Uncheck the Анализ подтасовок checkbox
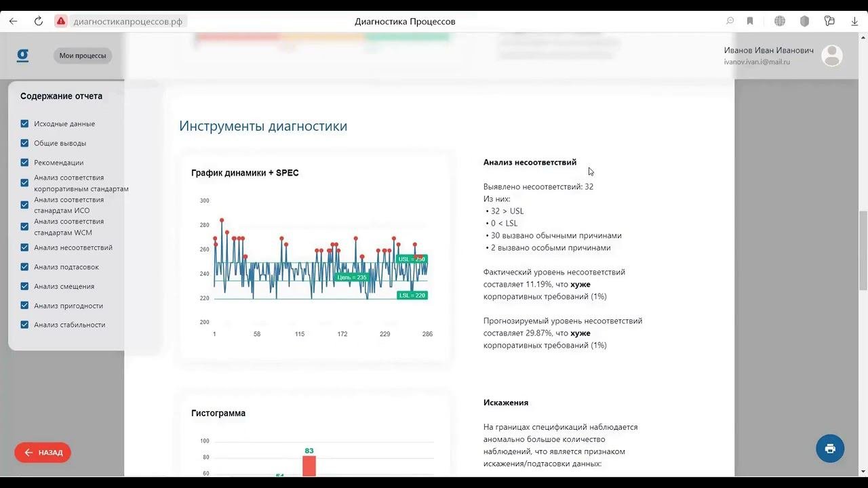Image resolution: width=868 pixels, height=488 pixels. [x=24, y=267]
